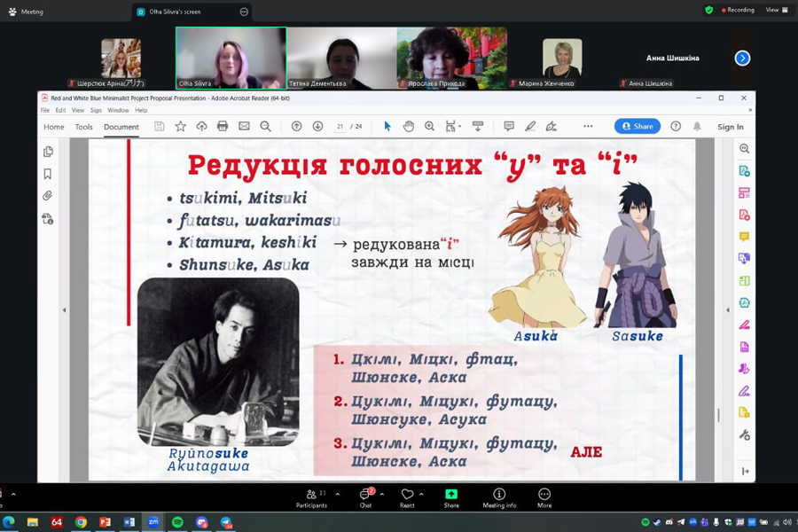Expand the Participants options caret
Screen dimensions: 798x532
337,494
